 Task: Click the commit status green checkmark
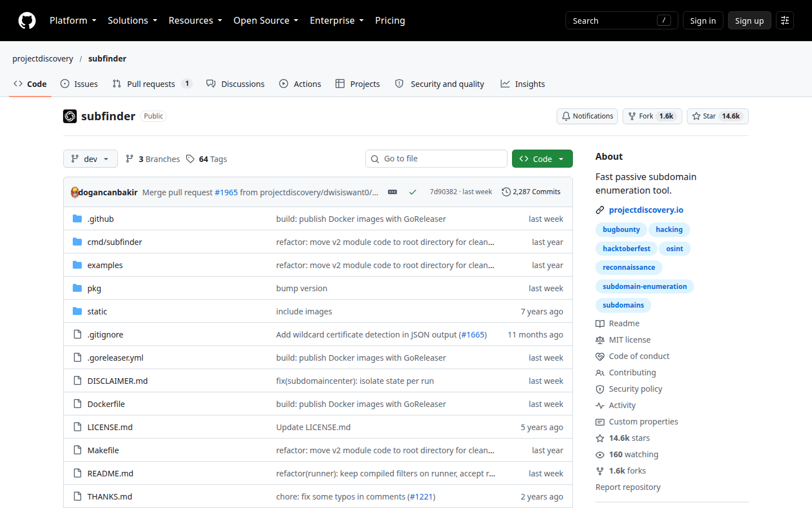pyautogui.click(x=413, y=192)
